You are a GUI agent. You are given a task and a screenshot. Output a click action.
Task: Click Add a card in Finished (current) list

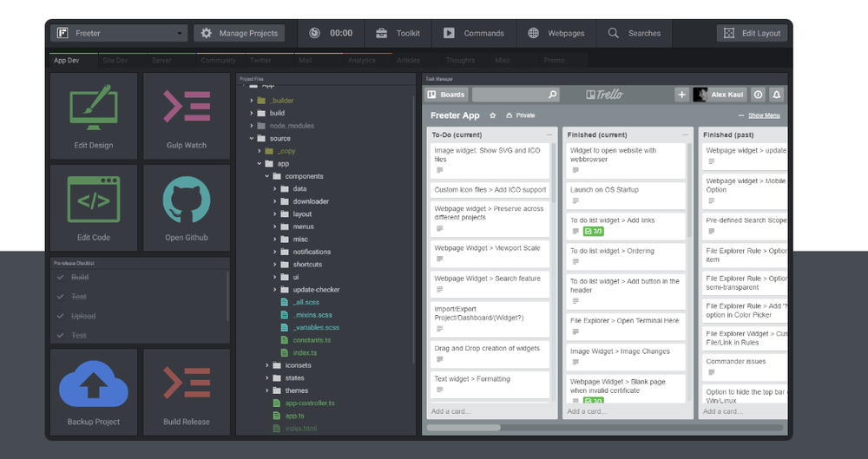coord(587,411)
